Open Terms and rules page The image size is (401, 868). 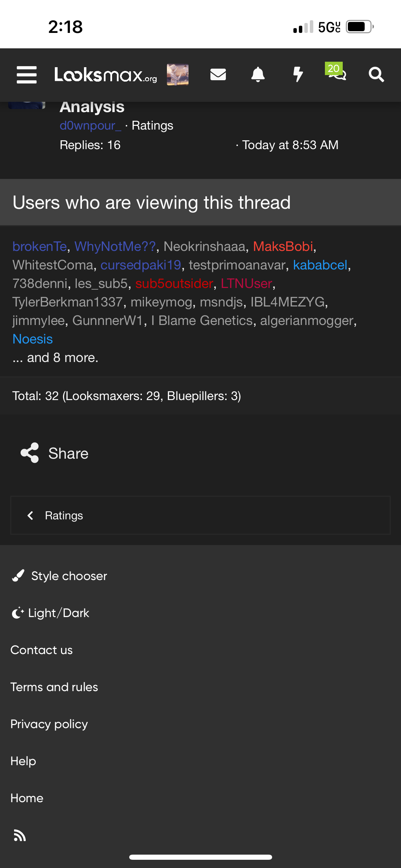point(54,687)
